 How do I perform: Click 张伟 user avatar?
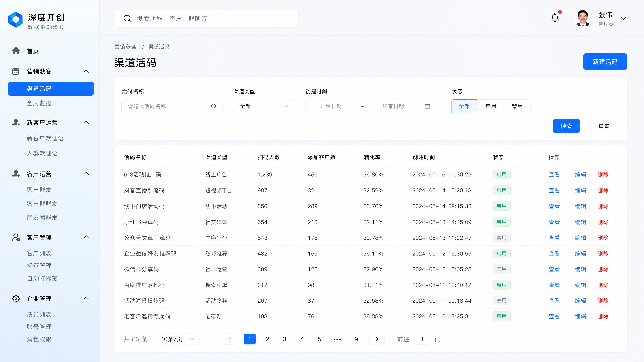coord(583,18)
